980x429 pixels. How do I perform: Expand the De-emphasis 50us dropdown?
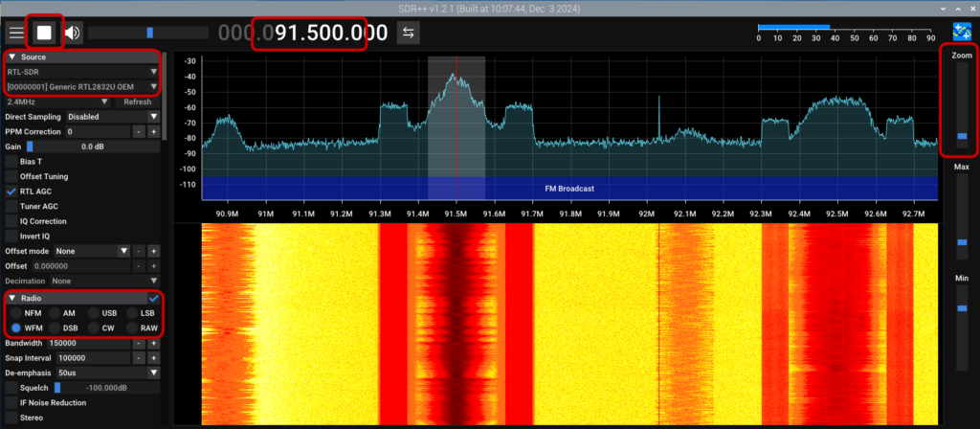pyautogui.click(x=107, y=372)
